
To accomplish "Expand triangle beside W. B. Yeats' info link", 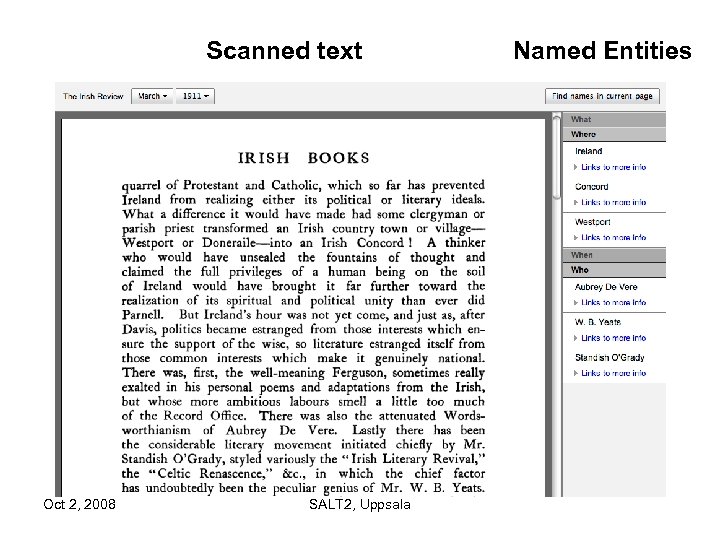I will pos(576,338).
